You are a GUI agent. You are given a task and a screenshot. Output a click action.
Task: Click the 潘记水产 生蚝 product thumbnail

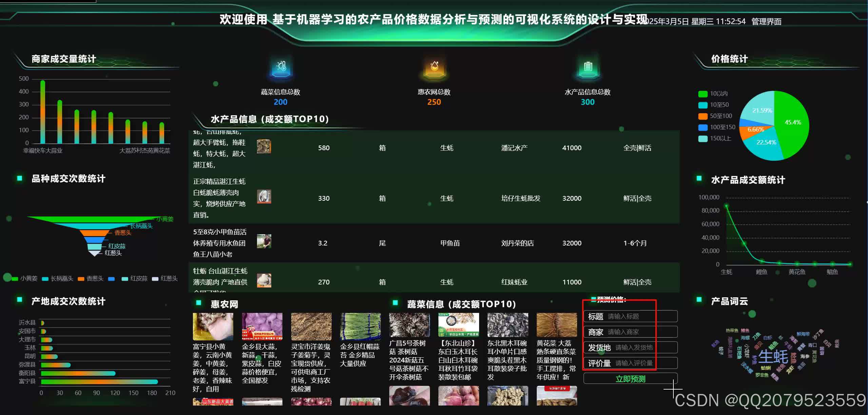pyautogui.click(x=264, y=146)
